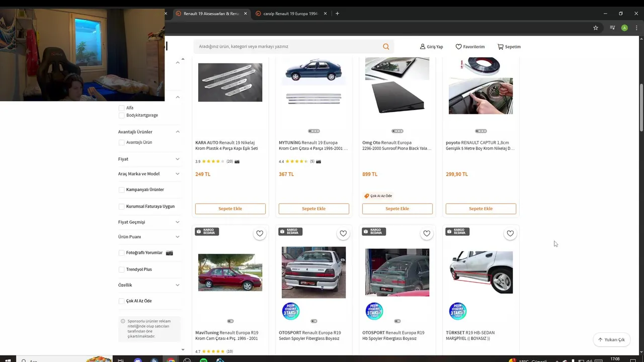Click the page vertical scrollbar thumb
This screenshot has width=644, height=362.
click(641, 108)
